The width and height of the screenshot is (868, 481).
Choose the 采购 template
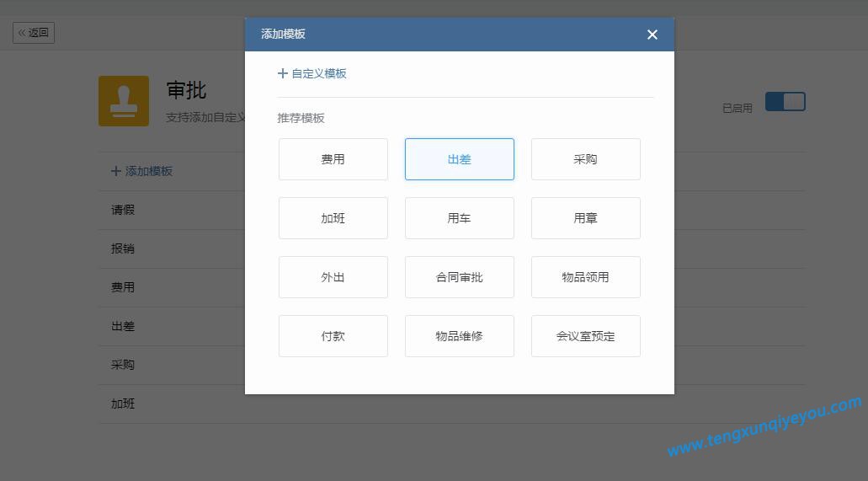586,159
